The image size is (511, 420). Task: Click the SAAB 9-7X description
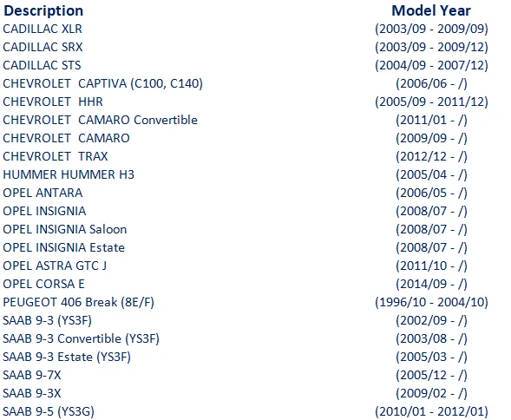point(32,376)
